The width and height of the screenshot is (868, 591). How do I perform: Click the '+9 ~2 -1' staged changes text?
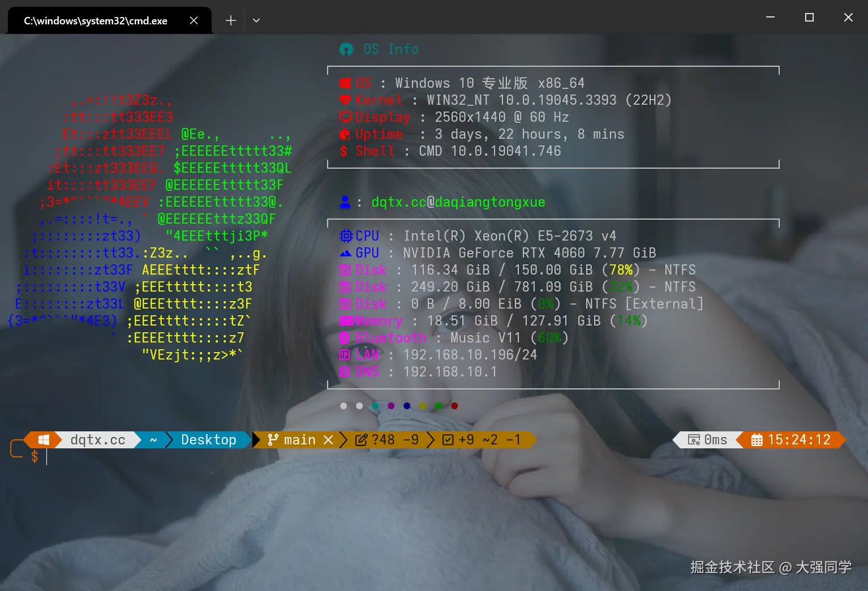point(489,440)
